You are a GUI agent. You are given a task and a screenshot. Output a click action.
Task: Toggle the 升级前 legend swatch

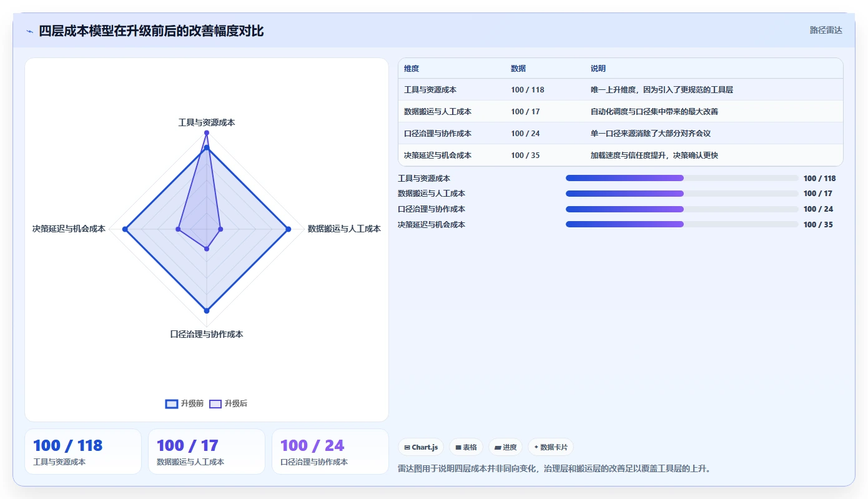[x=172, y=403]
